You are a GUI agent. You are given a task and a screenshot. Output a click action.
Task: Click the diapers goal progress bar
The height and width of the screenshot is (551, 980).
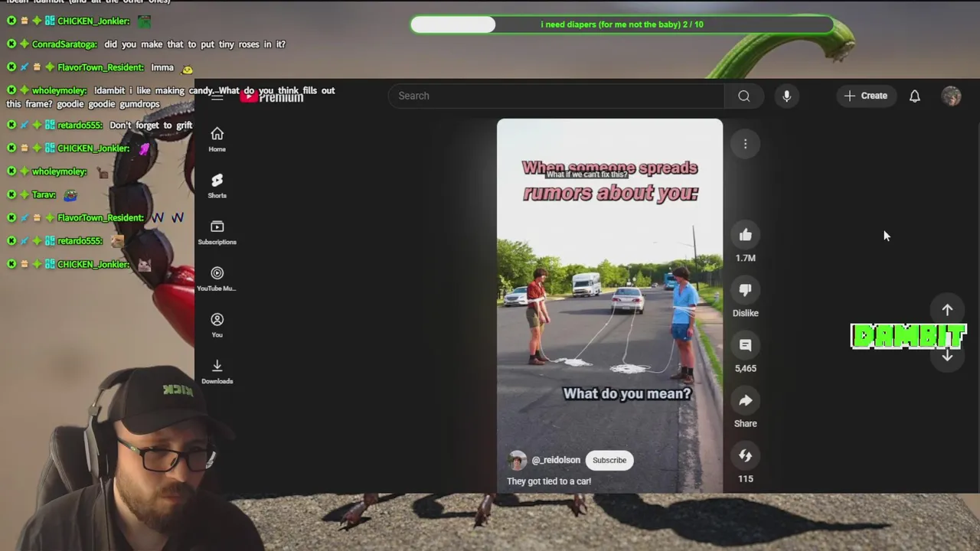click(622, 24)
